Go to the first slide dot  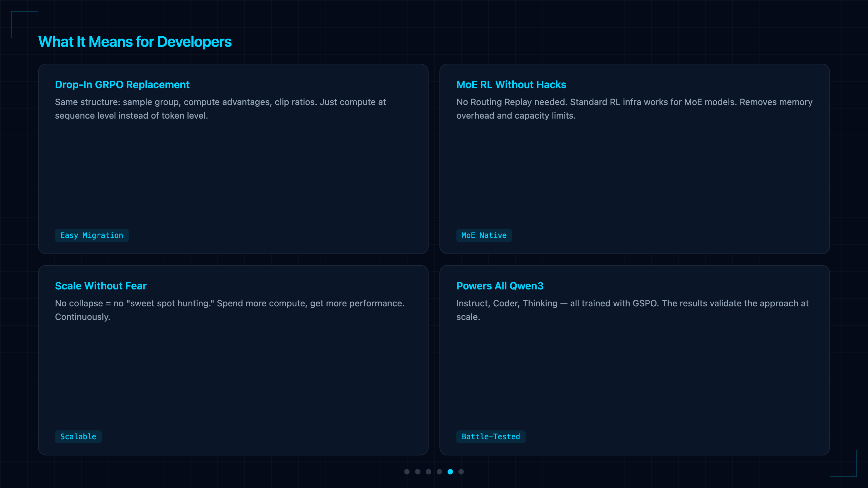click(407, 472)
